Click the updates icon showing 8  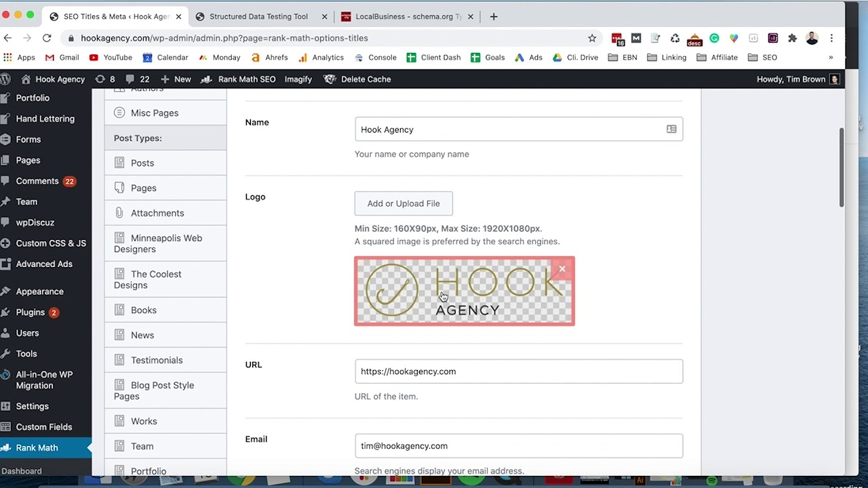105,79
